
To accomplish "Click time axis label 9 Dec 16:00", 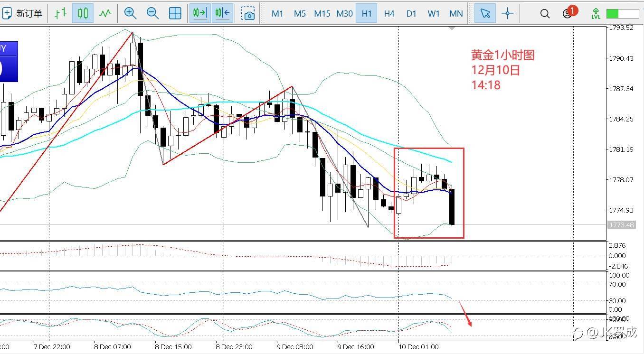I will [x=356, y=347].
